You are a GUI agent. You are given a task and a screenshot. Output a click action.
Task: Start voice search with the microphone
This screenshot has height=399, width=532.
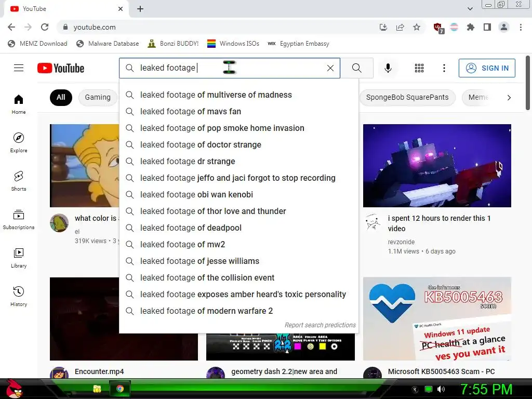(388, 68)
